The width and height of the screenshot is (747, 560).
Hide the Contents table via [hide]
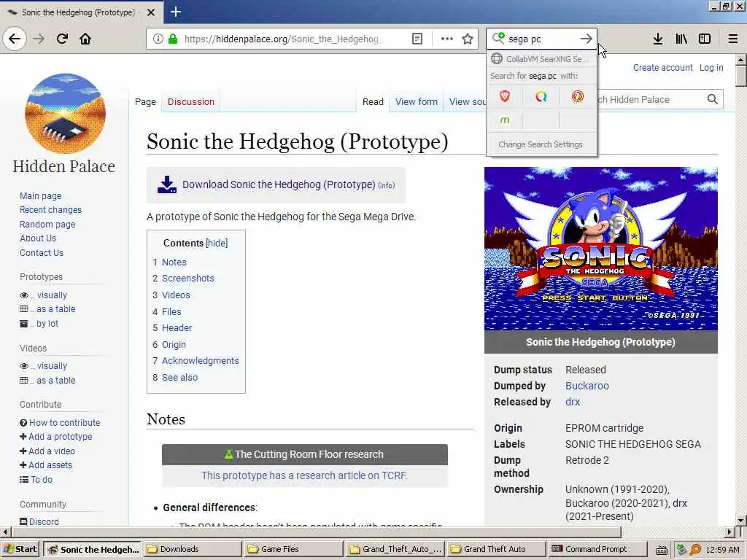coord(217,243)
